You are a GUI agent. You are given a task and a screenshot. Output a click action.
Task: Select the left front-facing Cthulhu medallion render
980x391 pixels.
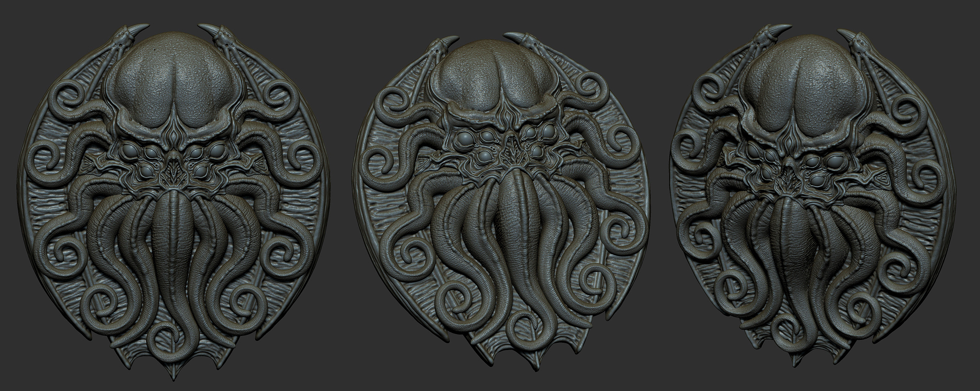click(x=173, y=201)
